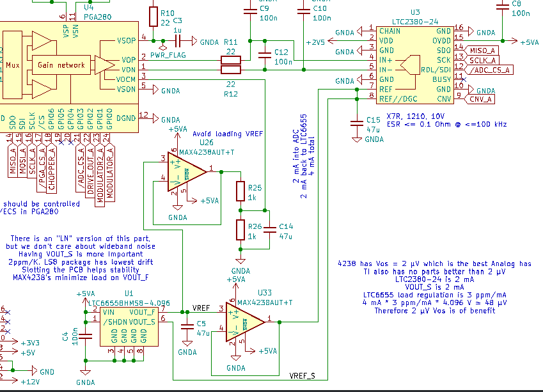Click the VOUT_S pin name on U1

pyautogui.click(x=142, y=322)
